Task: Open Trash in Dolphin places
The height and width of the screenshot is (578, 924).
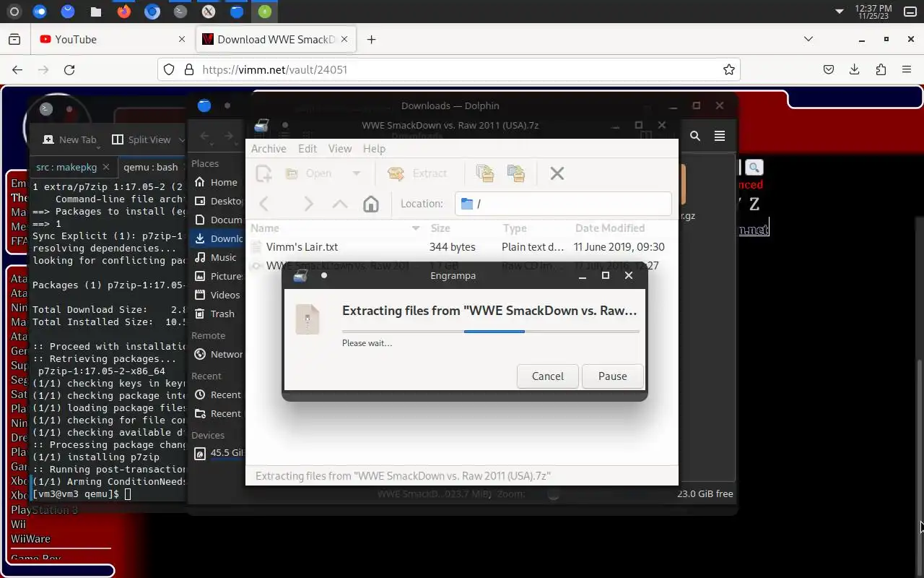Action: click(x=216, y=314)
